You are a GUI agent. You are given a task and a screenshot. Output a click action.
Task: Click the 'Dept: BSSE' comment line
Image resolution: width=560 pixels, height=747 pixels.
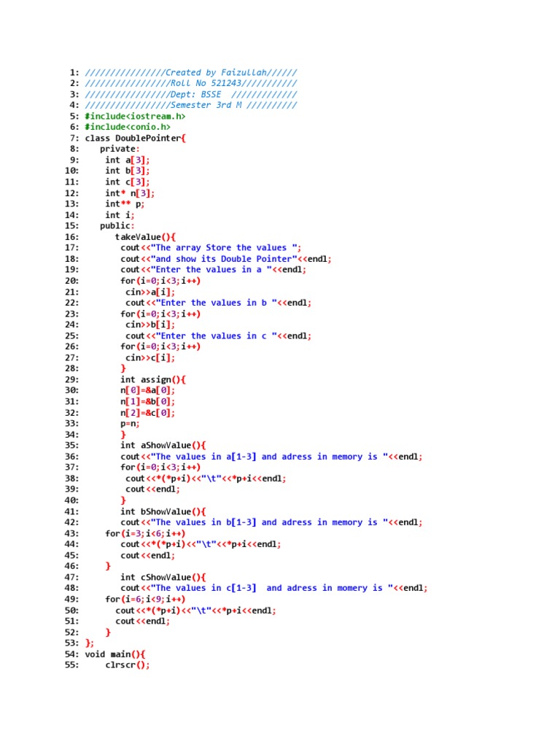coord(191,94)
